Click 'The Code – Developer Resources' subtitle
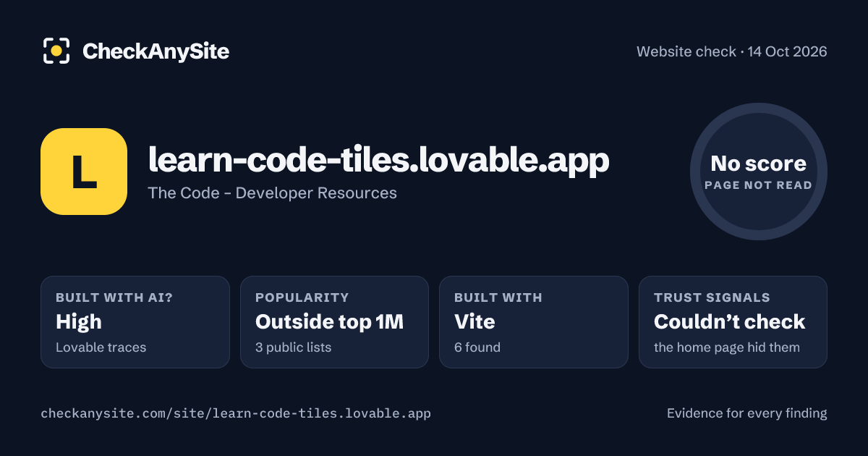This screenshot has width=868, height=456. (272, 193)
